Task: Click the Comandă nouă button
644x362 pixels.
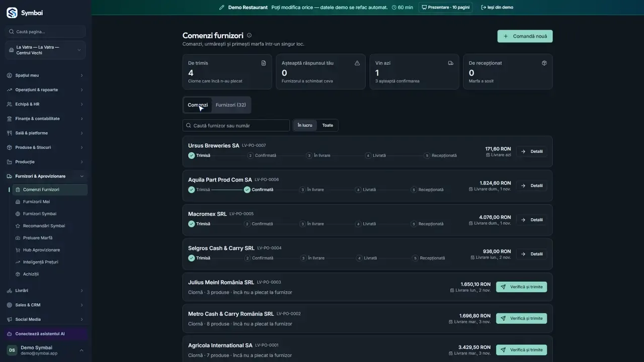Action: (x=525, y=36)
